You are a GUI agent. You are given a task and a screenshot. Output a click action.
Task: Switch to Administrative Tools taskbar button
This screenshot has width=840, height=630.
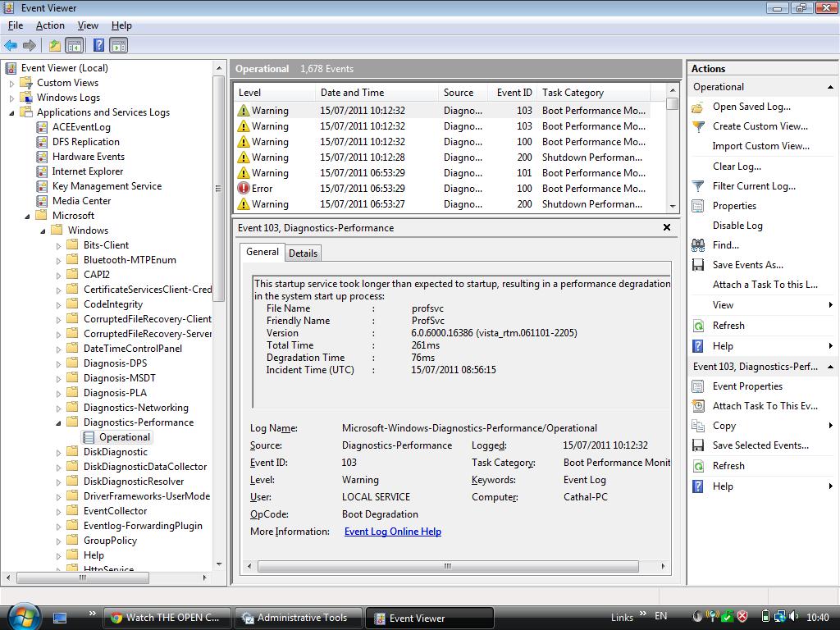(x=298, y=618)
